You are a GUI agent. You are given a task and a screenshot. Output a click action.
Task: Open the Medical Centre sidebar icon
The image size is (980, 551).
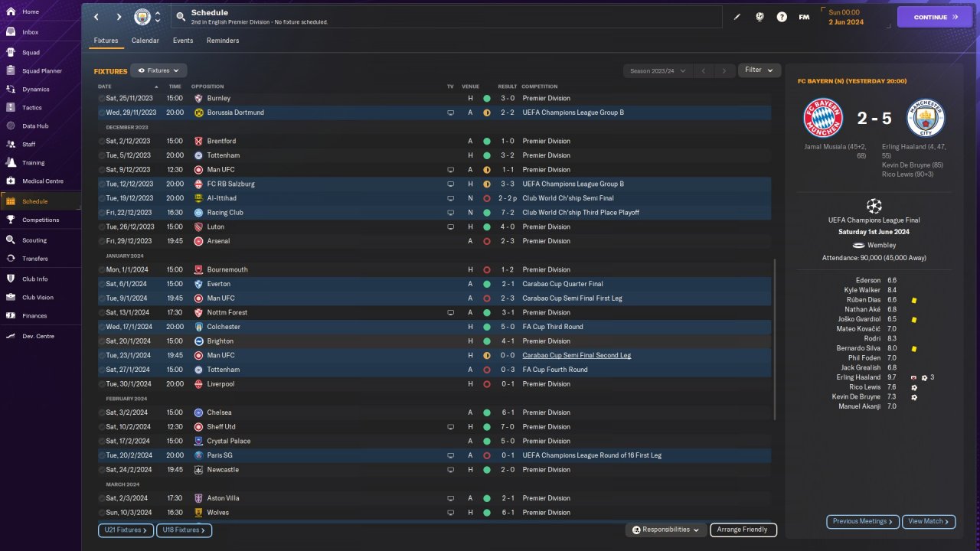click(x=11, y=181)
